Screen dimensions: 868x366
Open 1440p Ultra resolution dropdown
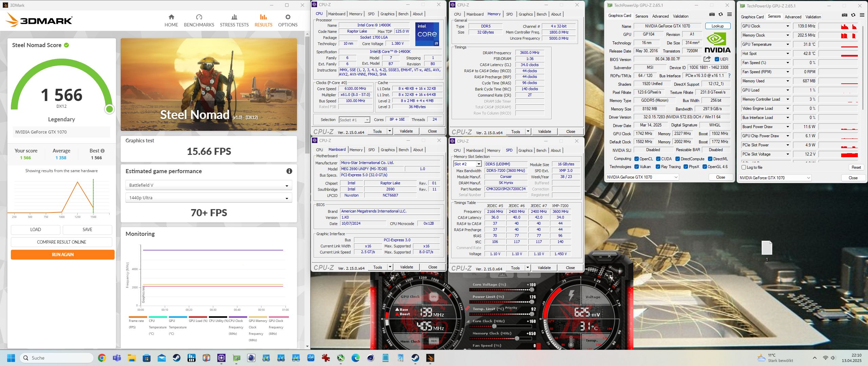(209, 198)
